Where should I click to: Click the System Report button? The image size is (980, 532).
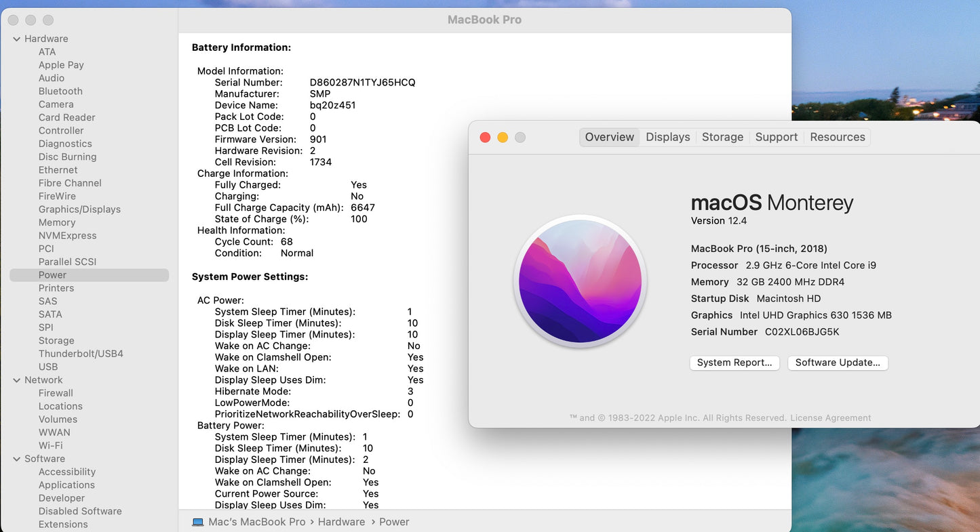[x=734, y=363]
